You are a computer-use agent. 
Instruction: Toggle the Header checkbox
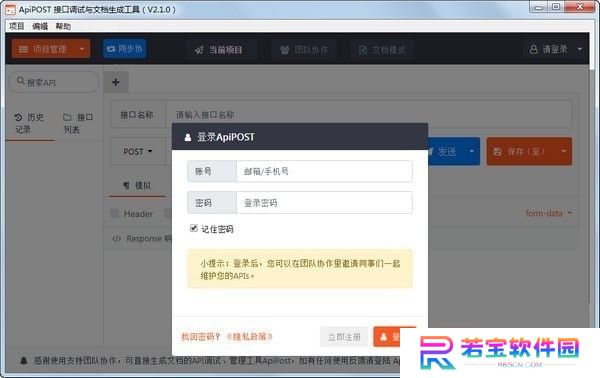pyautogui.click(x=114, y=213)
